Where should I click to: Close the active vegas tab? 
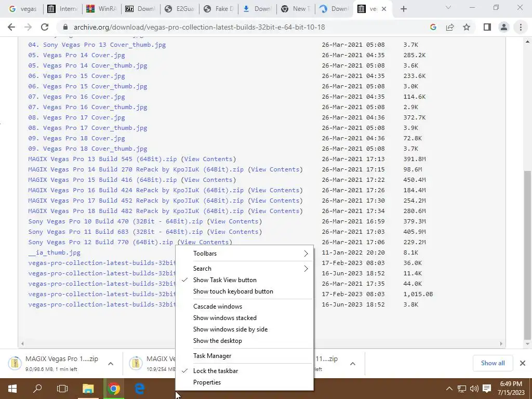coord(384,9)
